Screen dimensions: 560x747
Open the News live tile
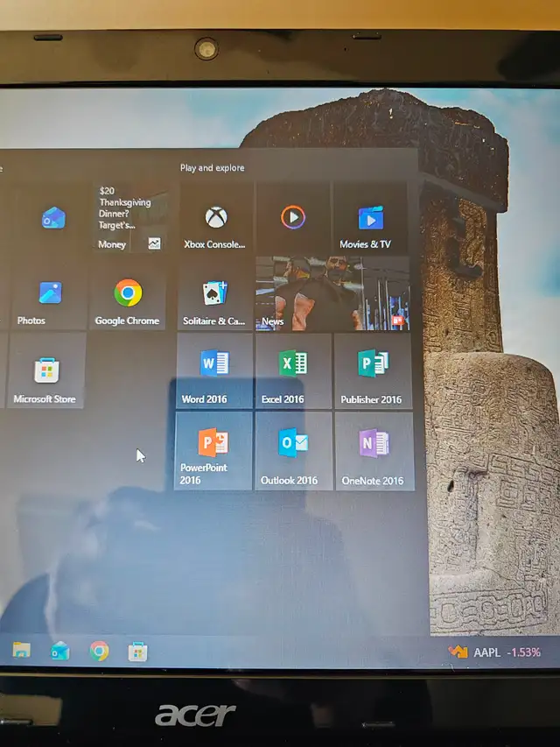coord(332,295)
